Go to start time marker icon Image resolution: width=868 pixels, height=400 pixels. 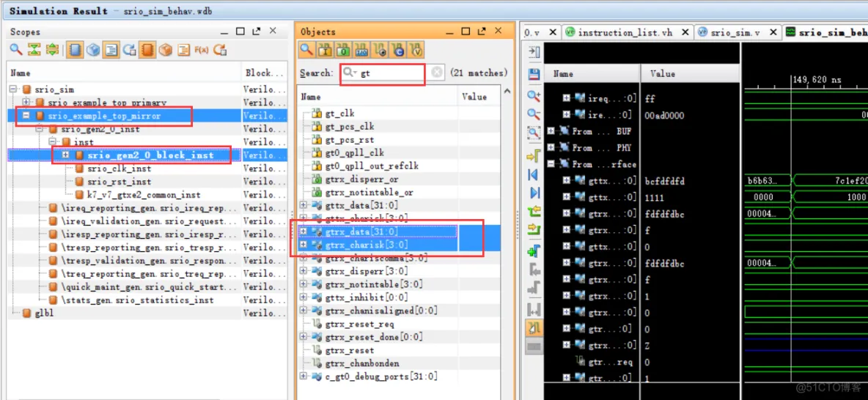point(534,174)
